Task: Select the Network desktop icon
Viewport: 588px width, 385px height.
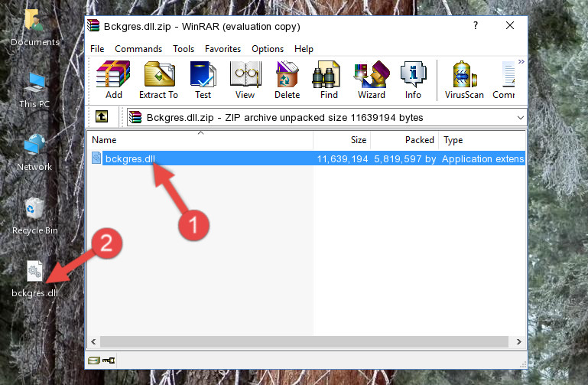Action: pos(34,153)
